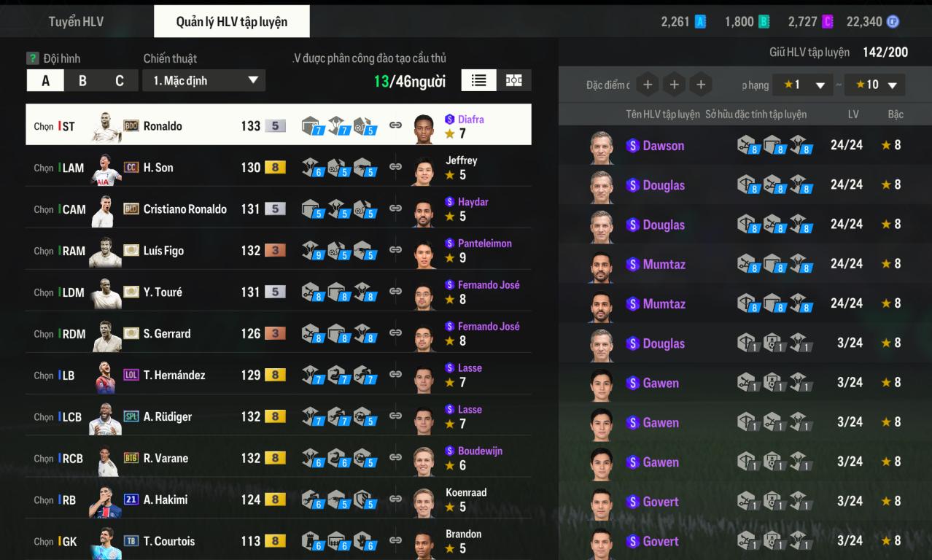Open maximum star rank 10 dropdown
This screenshot has width=932, height=560.
pyautogui.click(x=874, y=85)
